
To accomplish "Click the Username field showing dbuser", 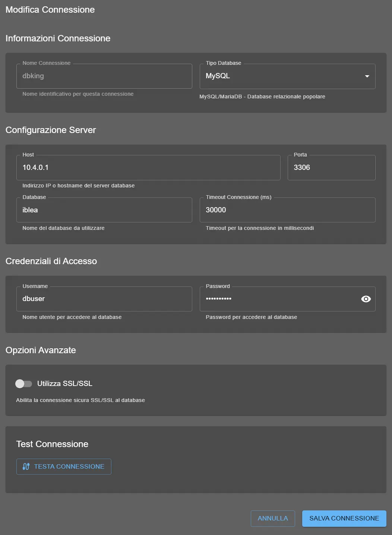I will (104, 299).
